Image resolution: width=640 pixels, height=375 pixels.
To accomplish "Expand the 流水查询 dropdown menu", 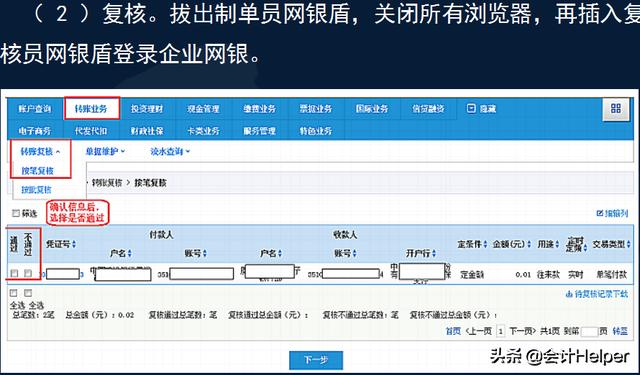I will click(170, 151).
